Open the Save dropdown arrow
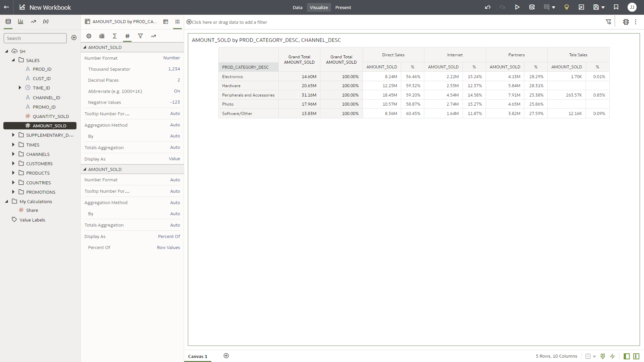The height and width of the screenshot is (362, 644). pyautogui.click(x=603, y=7)
